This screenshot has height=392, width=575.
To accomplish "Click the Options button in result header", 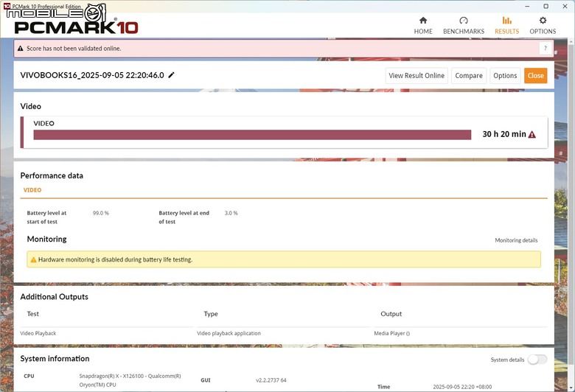I will point(505,76).
